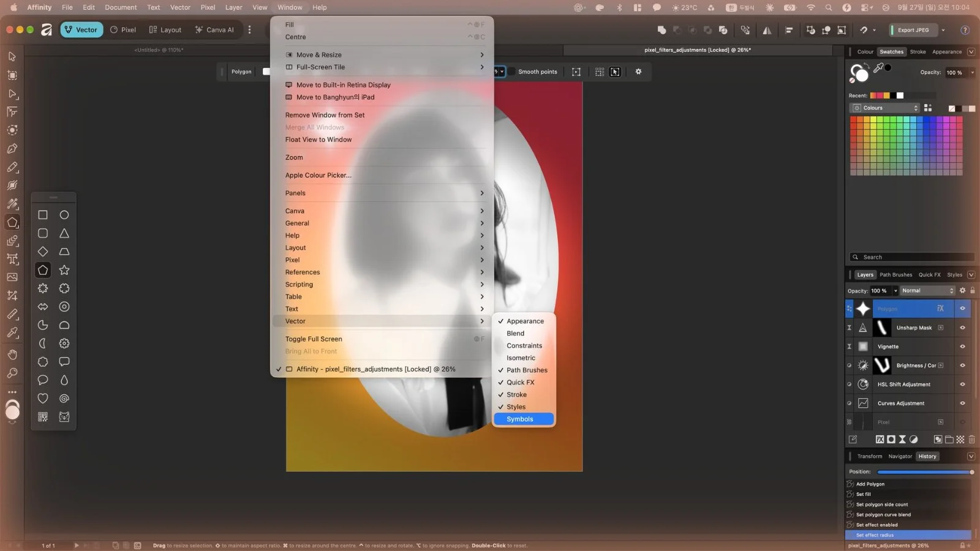Select the Hand view tool

[12, 354]
